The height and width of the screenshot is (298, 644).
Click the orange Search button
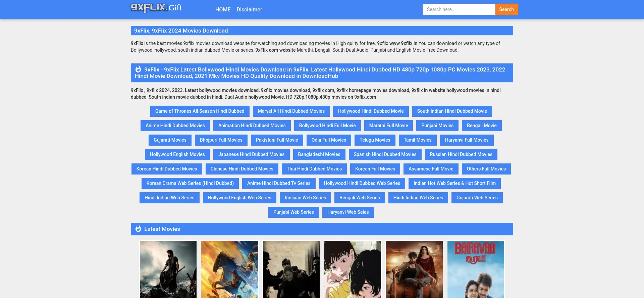(x=506, y=9)
